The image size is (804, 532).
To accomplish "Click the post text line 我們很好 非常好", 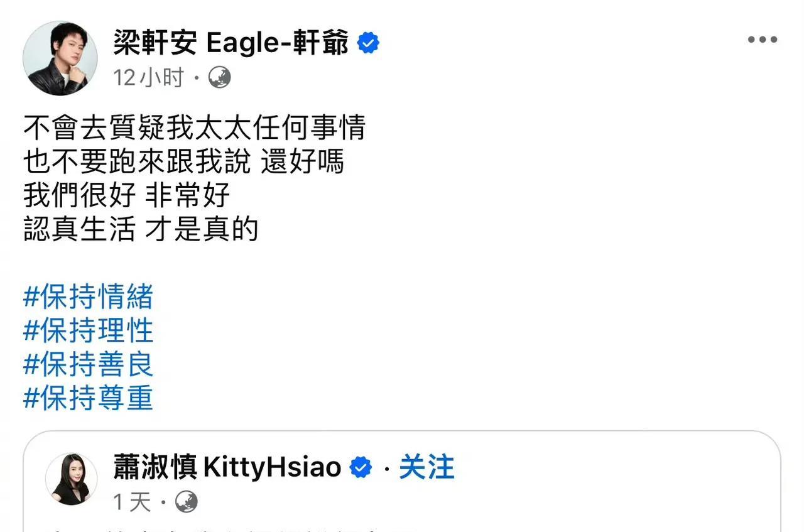I will pyautogui.click(x=127, y=196).
